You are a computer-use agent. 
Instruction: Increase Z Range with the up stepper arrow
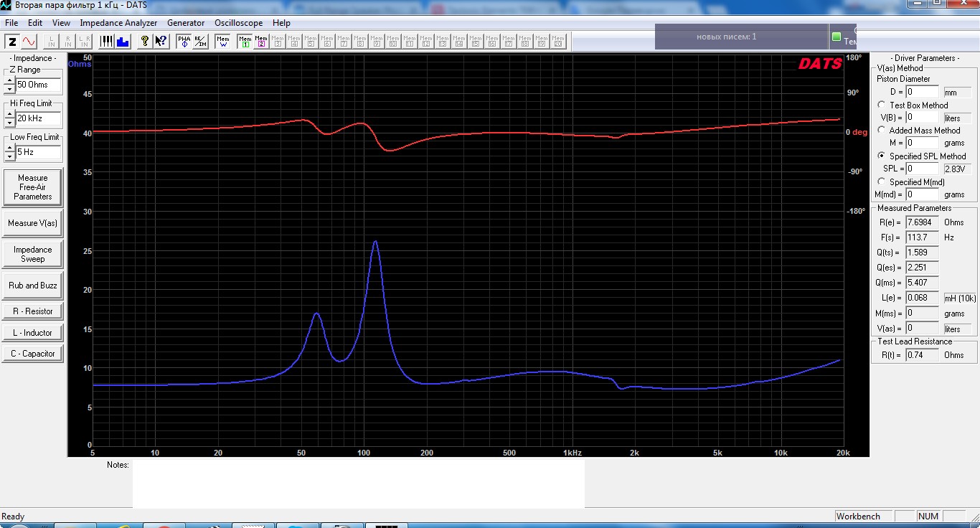(9, 81)
